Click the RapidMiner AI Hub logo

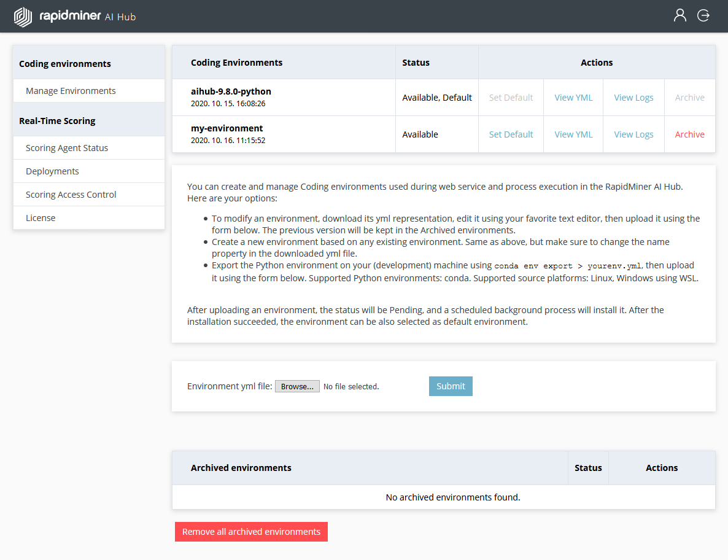[74, 17]
